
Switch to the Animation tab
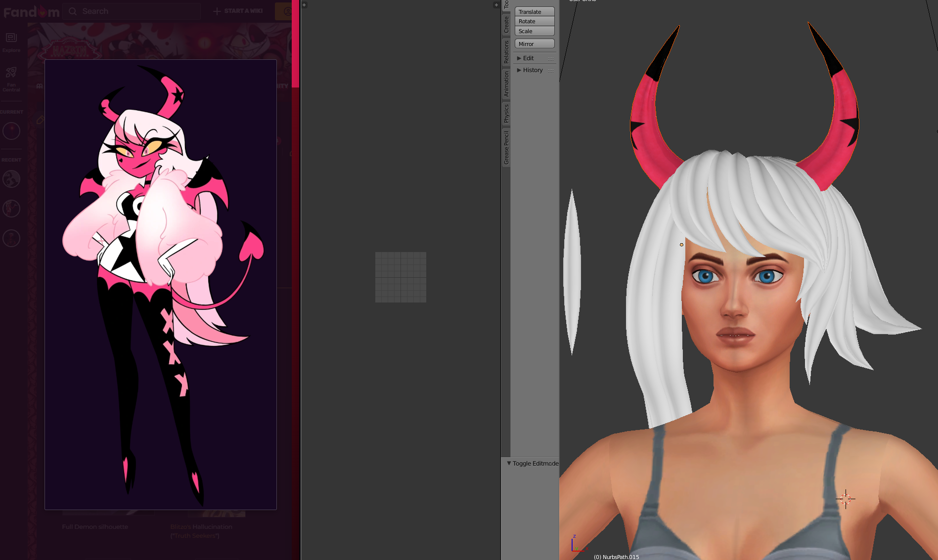(506, 84)
